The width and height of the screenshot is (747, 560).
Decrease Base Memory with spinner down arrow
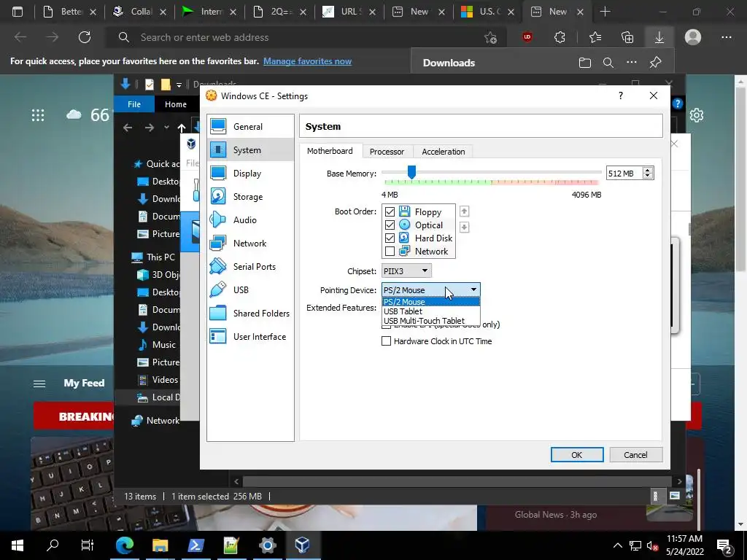pyautogui.click(x=648, y=176)
